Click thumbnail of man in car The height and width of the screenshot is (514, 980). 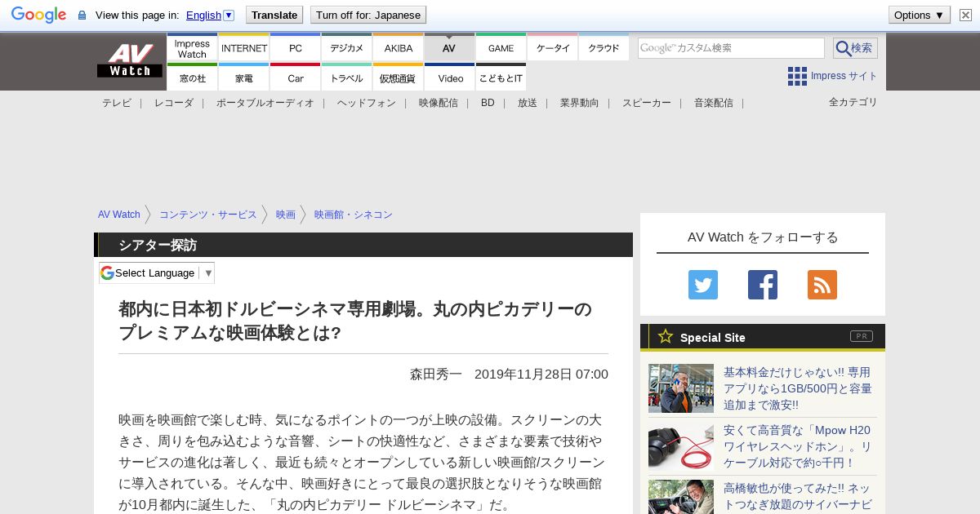[x=681, y=497]
